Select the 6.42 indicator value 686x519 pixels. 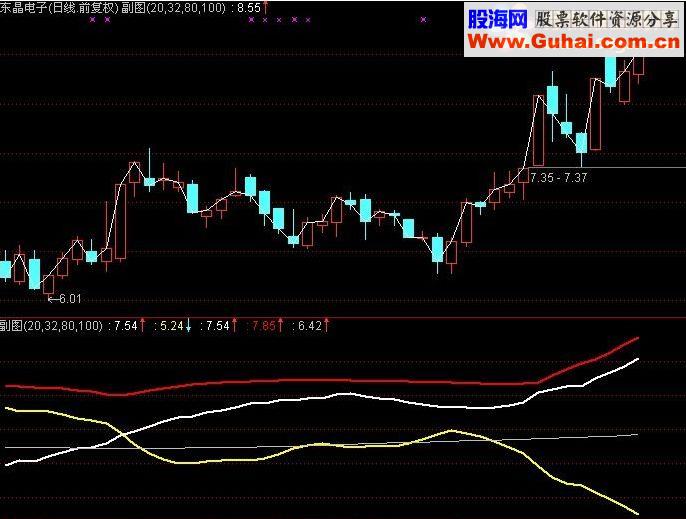tap(310, 326)
